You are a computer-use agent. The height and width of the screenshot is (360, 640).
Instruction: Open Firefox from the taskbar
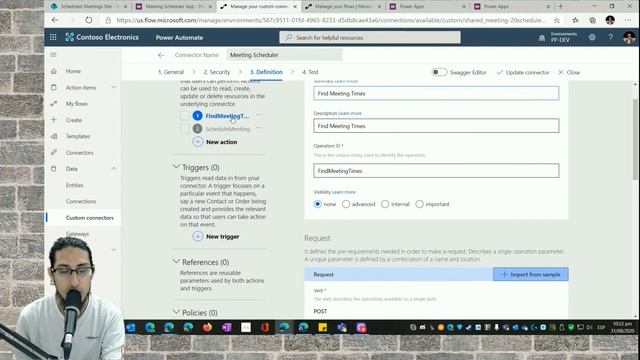click(207, 327)
